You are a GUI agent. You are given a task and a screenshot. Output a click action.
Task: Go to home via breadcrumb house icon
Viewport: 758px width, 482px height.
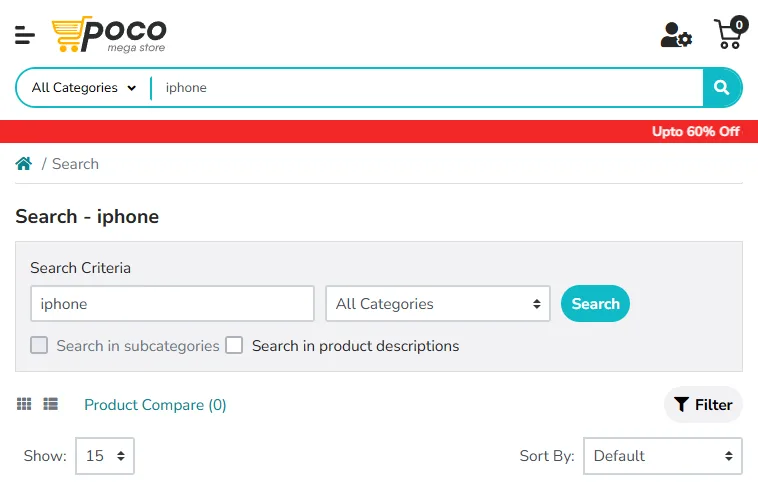(24, 164)
